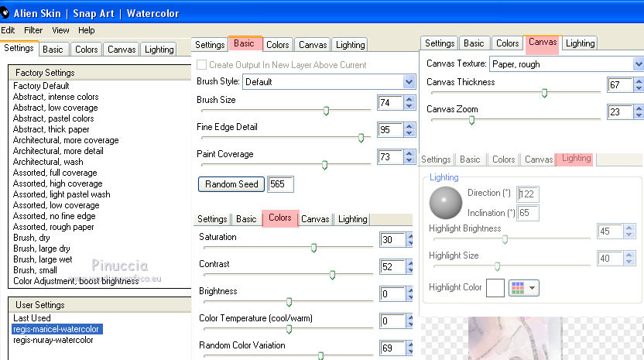Open the Highlight Color palette dropdown
This screenshot has width=644, height=360.
coord(524,288)
